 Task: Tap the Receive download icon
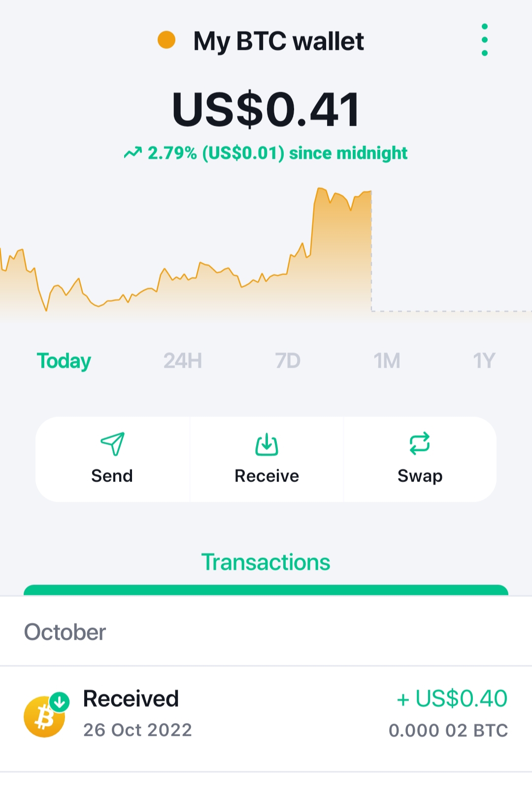[266, 444]
